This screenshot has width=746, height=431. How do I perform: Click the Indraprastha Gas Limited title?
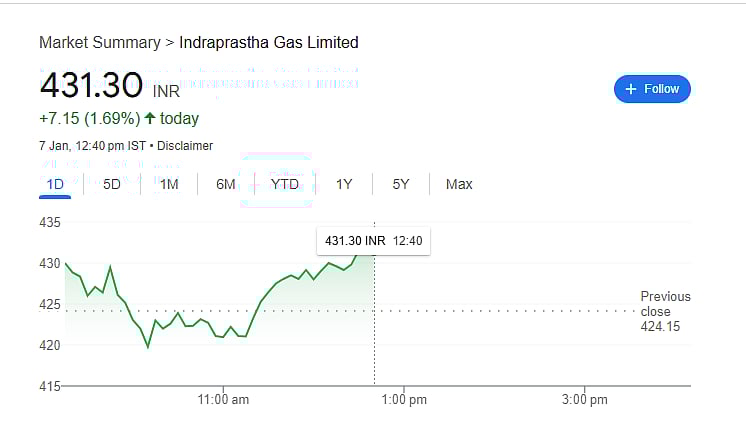point(268,42)
